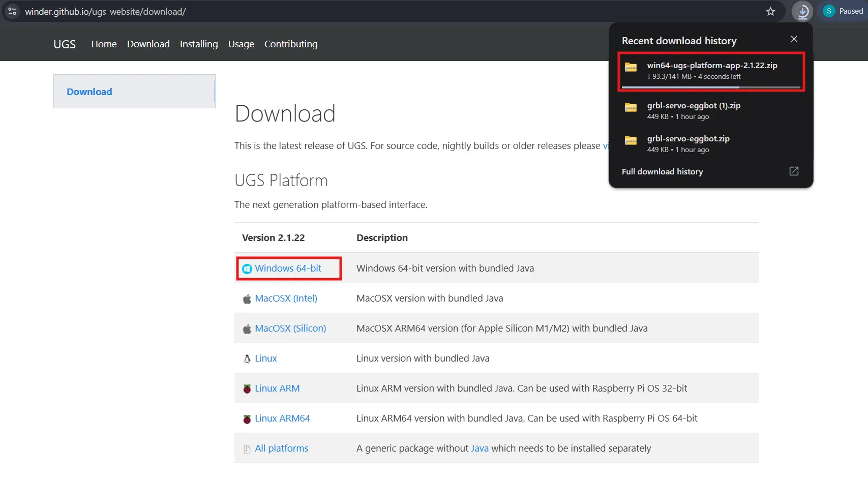868x478 pixels.
Task: Open the Windows 64-bit download via its Windows logo
Action: point(247,268)
